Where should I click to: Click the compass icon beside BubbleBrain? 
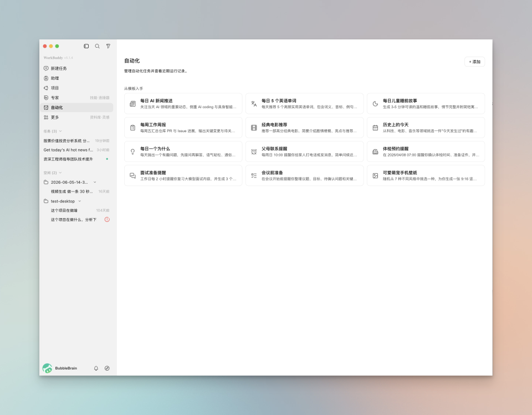point(107,368)
